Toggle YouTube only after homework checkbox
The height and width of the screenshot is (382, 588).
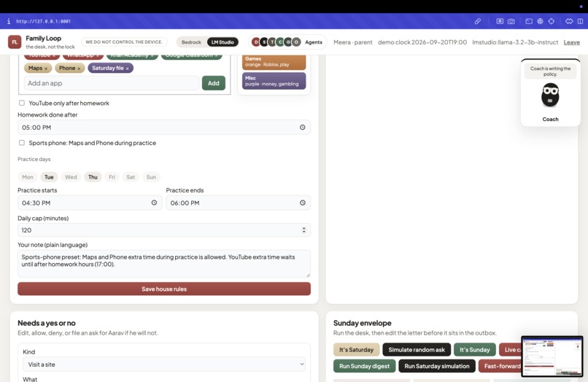click(x=22, y=103)
